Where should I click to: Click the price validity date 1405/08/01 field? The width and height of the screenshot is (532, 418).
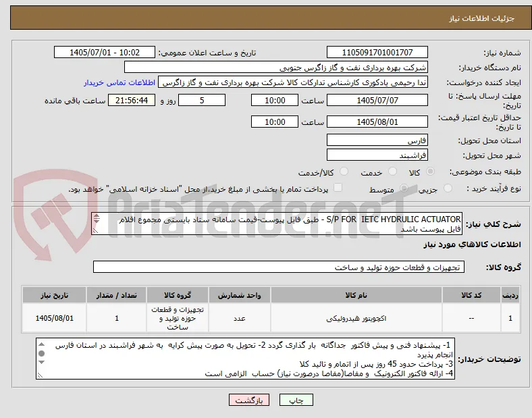(x=377, y=122)
